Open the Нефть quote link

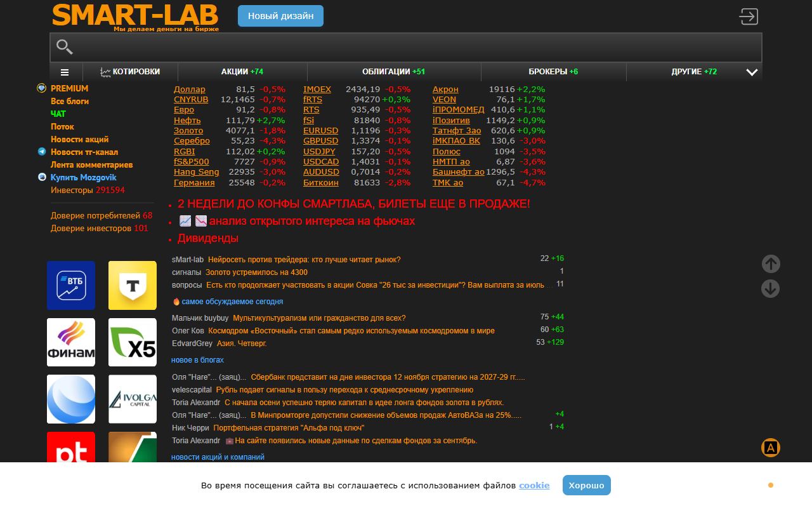click(187, 121)
